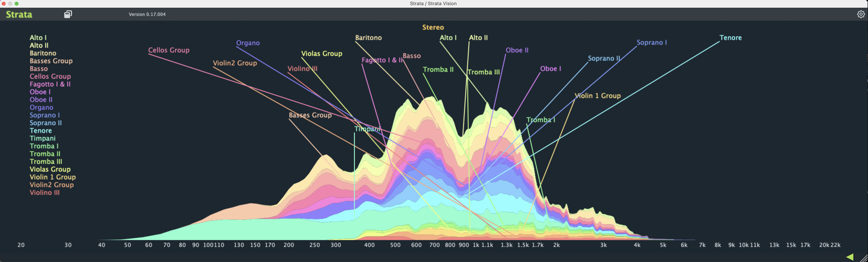Image resolution: width=868 pixels, height=262 pixels.
Task: Click the Tromba I label on graph
Action: pos(541,120)
